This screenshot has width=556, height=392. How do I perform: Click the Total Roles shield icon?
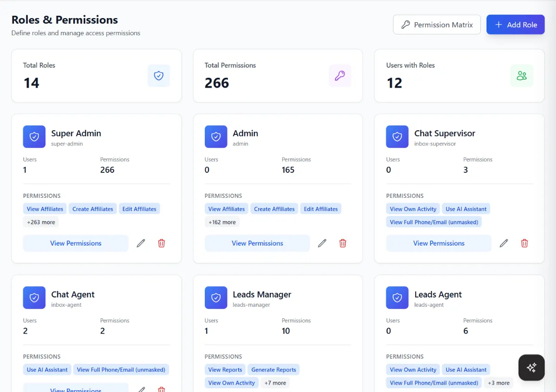point(159,76)
